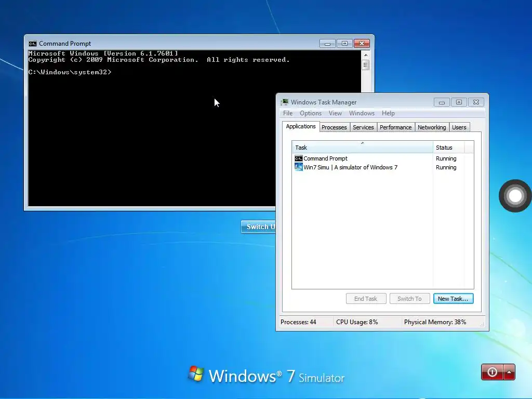Select the Win7 Simu task icon in the list
Image resolution: width=532 pixels, height=399 pixels.
(x=299, y=167)
